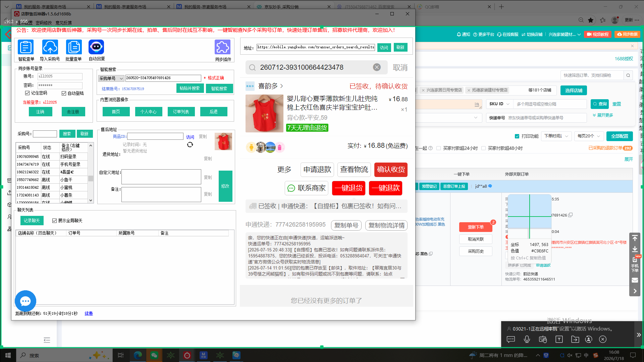The image size is (644, 362).
Task: Open the 下单时间 sort dropdown
Action: tap(556, 136)
